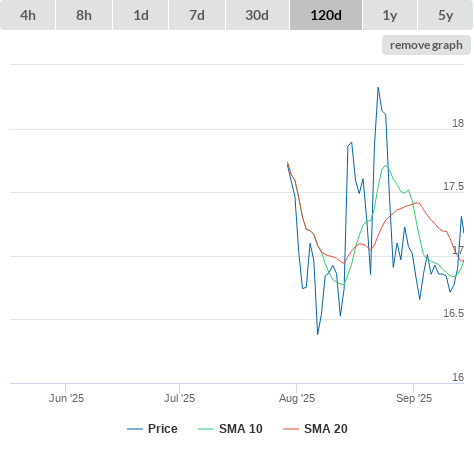Click the Jul '25 axis label
Screen dimensions: 474x455
coord(179,398)
